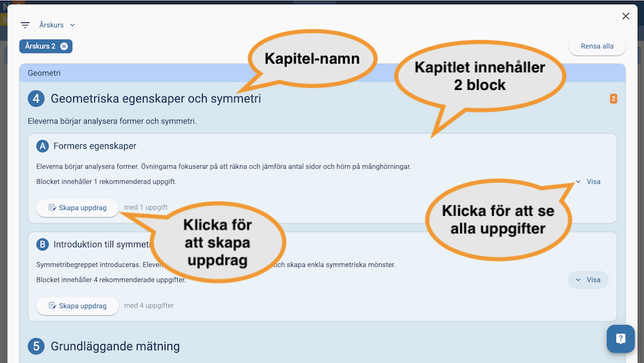The image size is (644, 363).
Task: Click the Formers egenskaper block title
Action: pyautogui.click(x=95, y=146)
